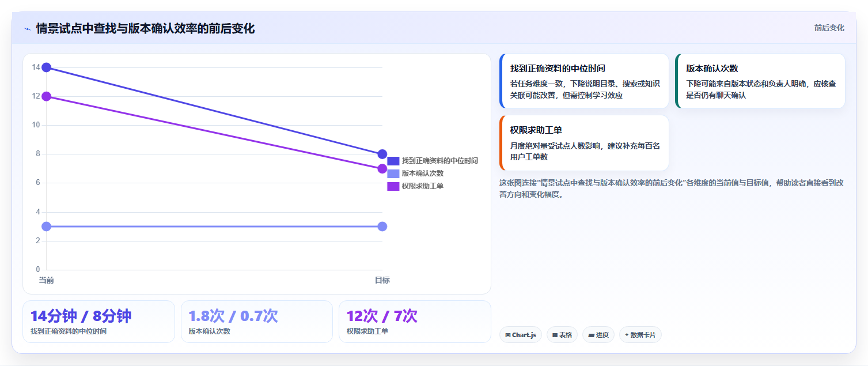Click the icon in the 表格 tag

coord(555,335)
